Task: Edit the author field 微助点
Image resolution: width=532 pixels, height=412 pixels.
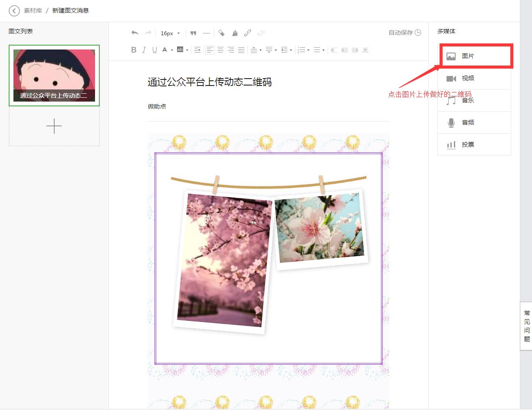Action: click(157, 106)
